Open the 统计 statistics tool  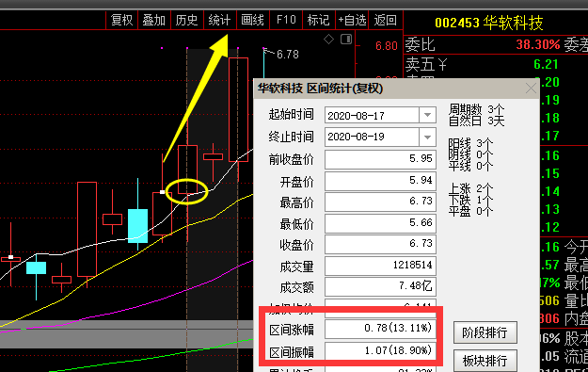coord(220,20)
